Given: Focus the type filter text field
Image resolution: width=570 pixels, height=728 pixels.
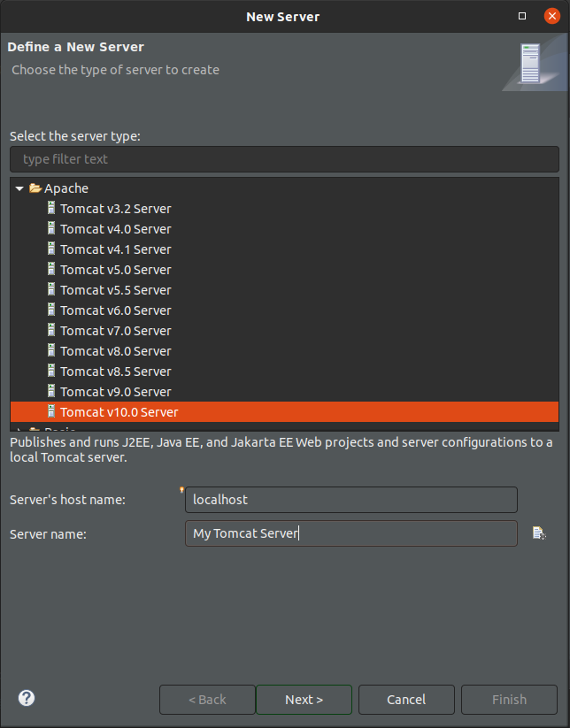Looking at the screenshot, I should [x=284, y=159].
